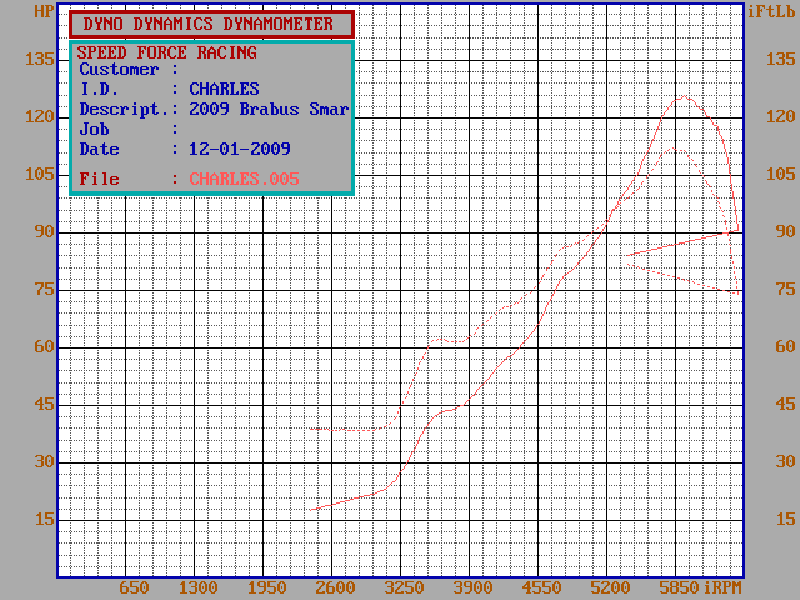This screenshot has width=800, height=600.
Task: Click left axis value 135
Action: tap(40, 59)
